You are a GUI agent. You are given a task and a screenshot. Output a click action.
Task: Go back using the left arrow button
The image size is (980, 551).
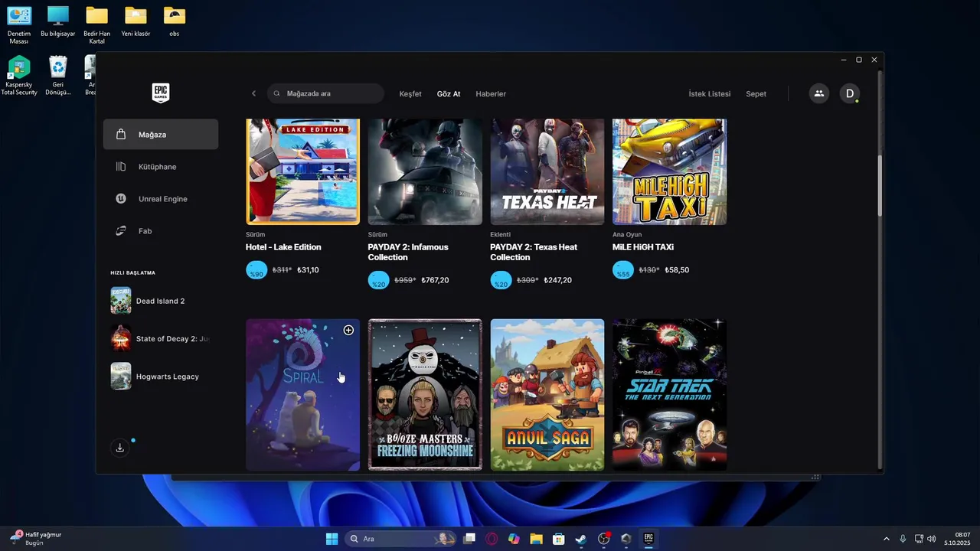click(253, 93)
